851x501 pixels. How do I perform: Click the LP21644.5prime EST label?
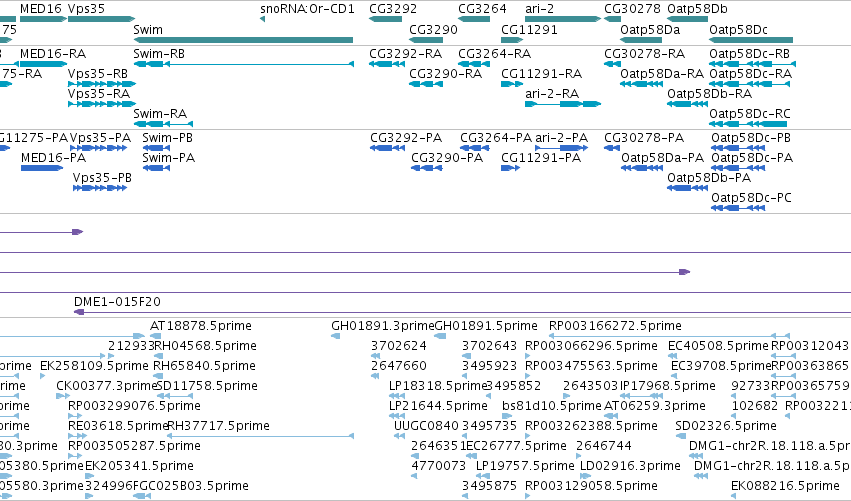(x=438, y=406)
